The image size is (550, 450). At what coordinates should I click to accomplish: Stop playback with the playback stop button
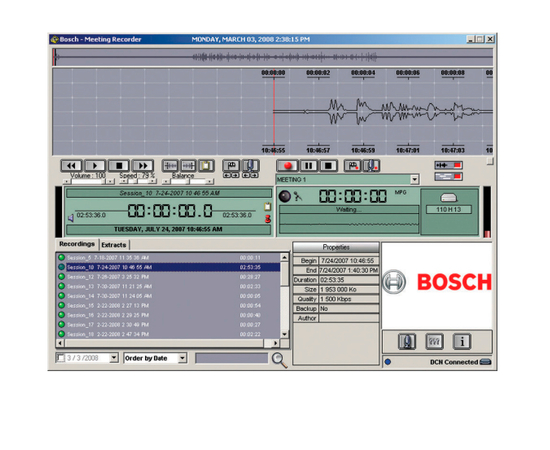[119, 165]
